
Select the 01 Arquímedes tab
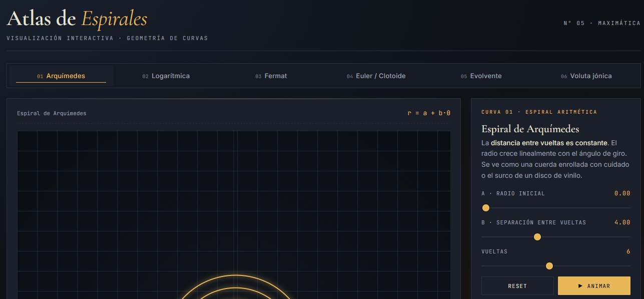click(61, 76)
